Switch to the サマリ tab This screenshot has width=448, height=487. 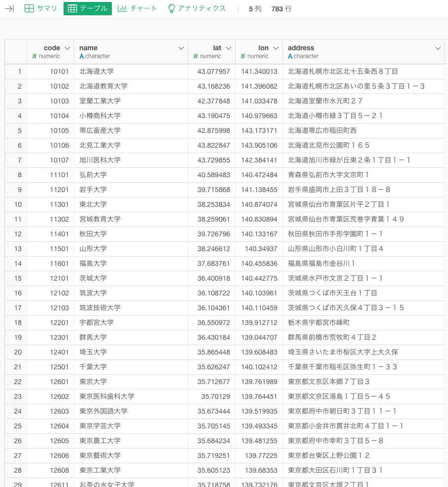[41, 8]
